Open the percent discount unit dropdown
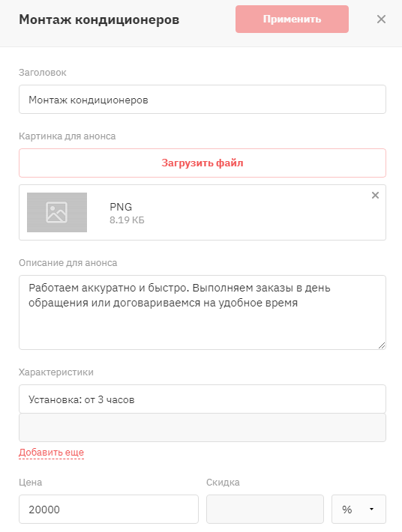Screen dimensions: 402x532 pyautogui.click(x=358, y=509)
